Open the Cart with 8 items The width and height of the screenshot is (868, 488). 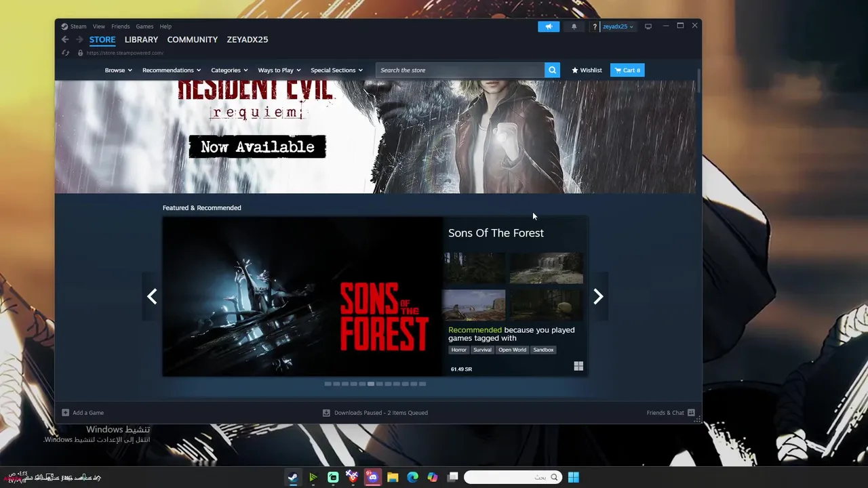click(x=627, y=70)
